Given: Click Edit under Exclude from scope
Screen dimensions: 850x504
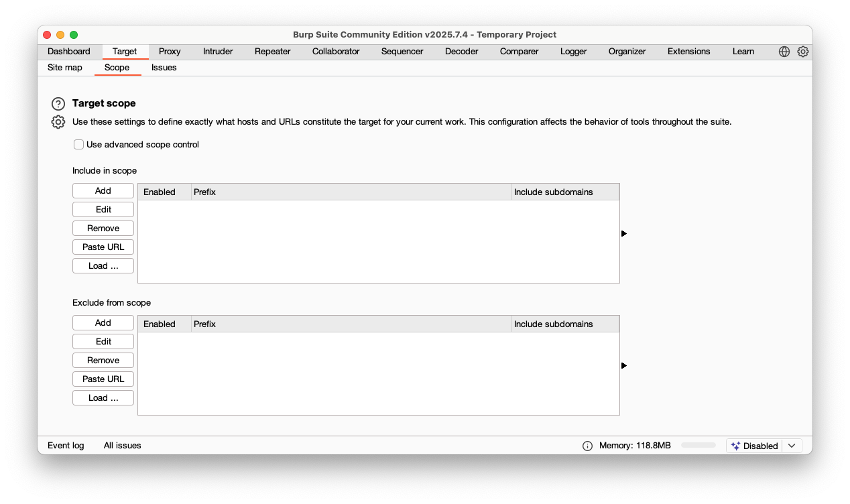Looking at the screenshot, I should (103, 342).
